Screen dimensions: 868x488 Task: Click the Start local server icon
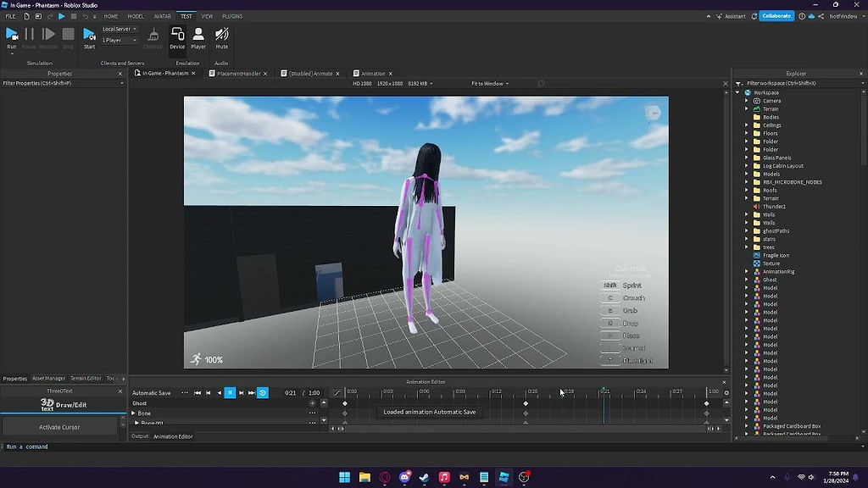click(89, 34)
